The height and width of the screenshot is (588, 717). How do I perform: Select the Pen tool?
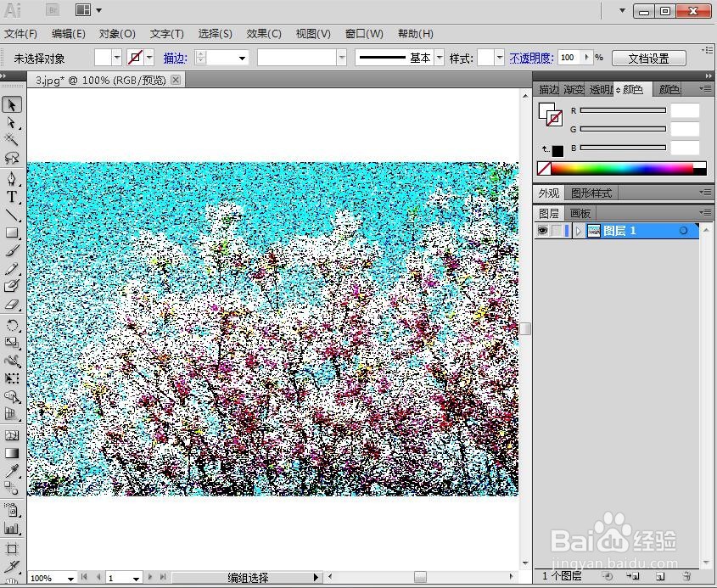pyautogui.click(x=11, y=178)
